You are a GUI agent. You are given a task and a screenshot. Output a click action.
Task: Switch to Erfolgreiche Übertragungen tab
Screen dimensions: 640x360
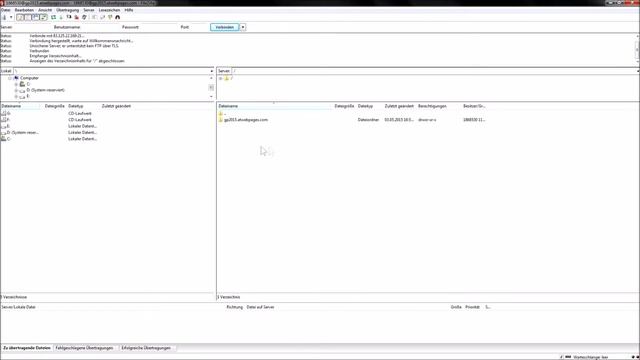tap(146, 348)
